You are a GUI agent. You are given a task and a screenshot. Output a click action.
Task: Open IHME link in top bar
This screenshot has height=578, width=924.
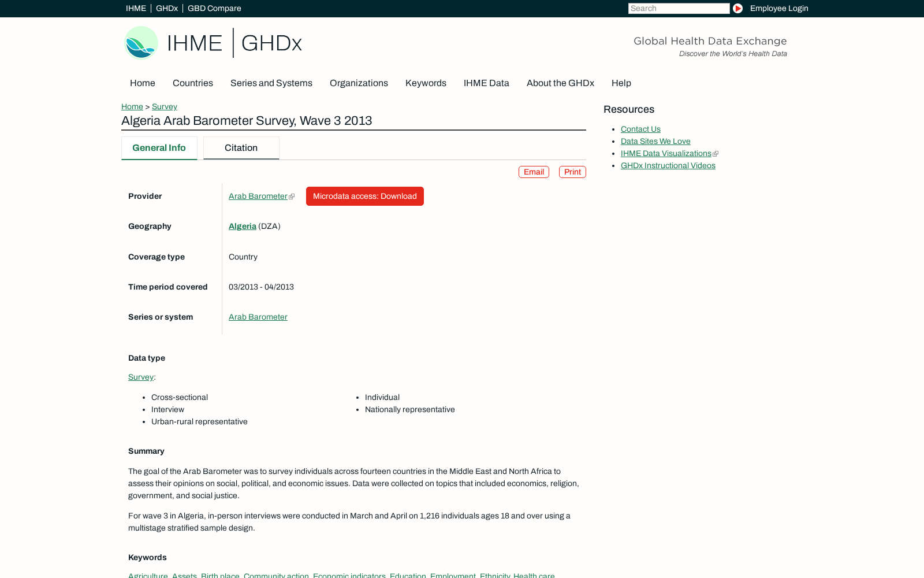(x=136, y=8)
